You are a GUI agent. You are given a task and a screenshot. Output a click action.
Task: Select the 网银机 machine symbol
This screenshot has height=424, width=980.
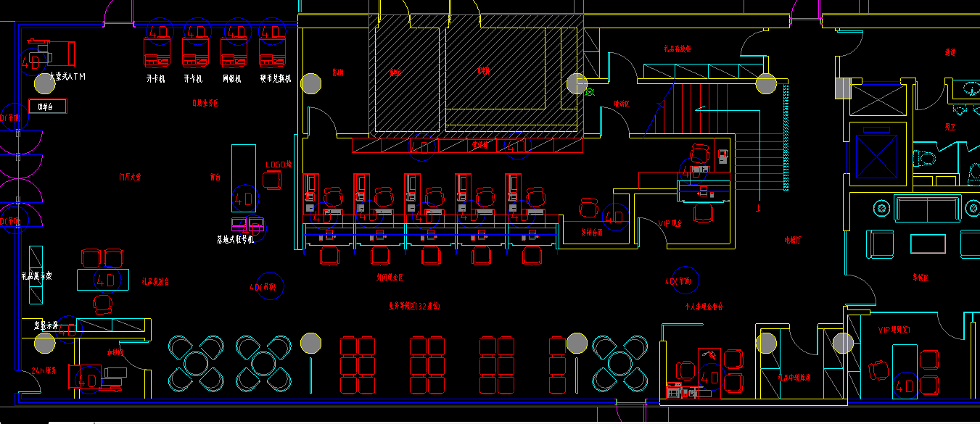(x=234, y=53)
